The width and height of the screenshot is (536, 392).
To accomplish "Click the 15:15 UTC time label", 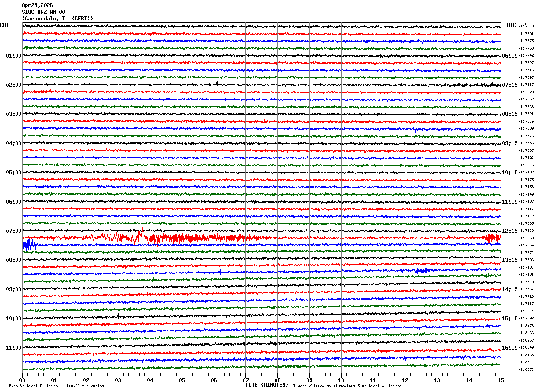I will tap(509, 319).
